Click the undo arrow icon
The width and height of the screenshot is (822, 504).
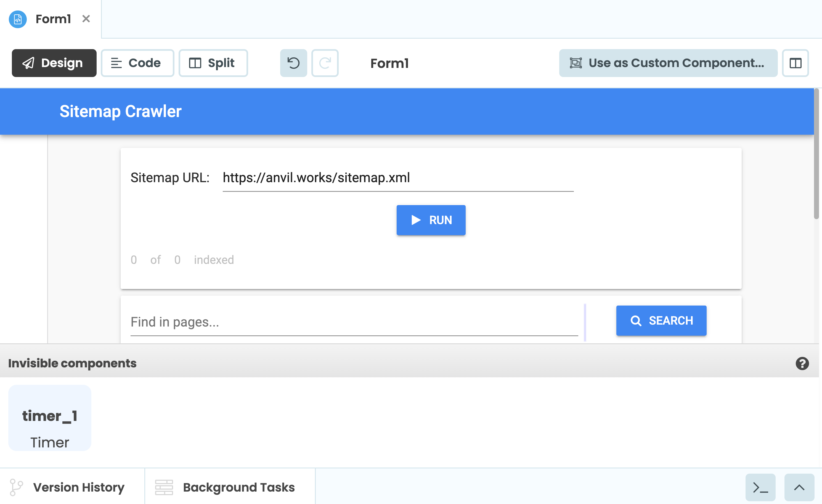[x=293, y=63]
